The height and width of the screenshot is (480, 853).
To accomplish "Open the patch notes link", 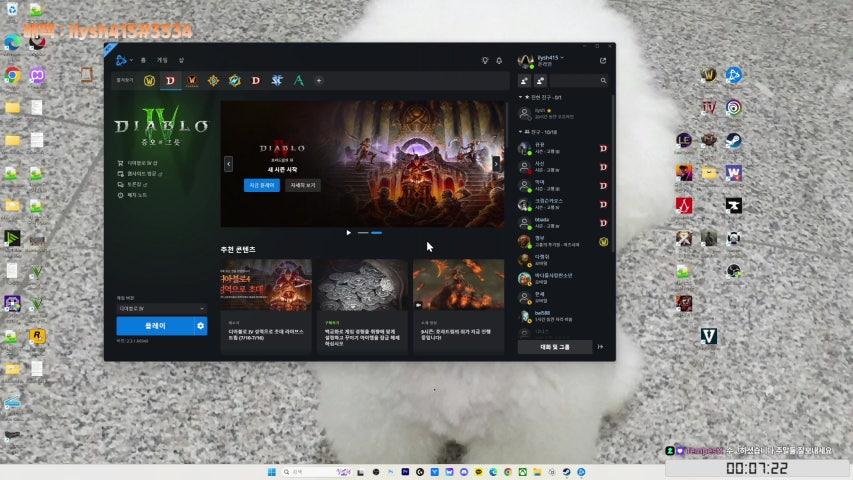I will click(132, 195).
